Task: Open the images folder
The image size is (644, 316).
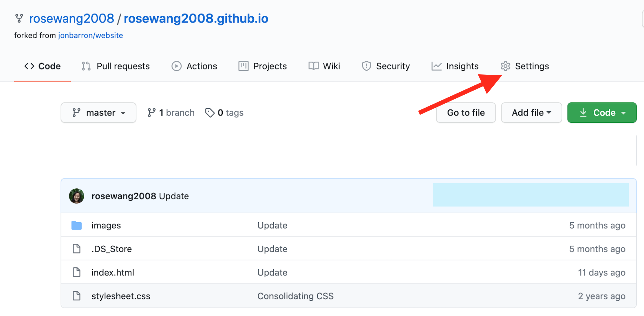Action: click(106, 225)
